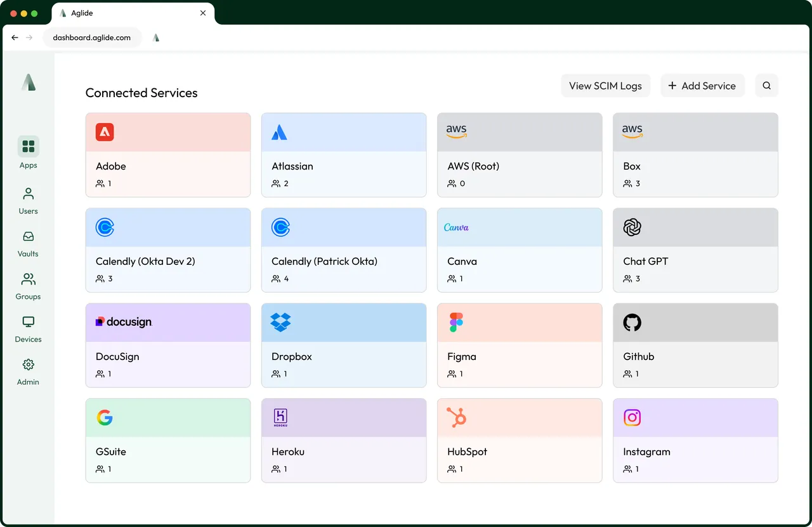
Task: Open Admin settings gear icon
Action: click(28, 364)
